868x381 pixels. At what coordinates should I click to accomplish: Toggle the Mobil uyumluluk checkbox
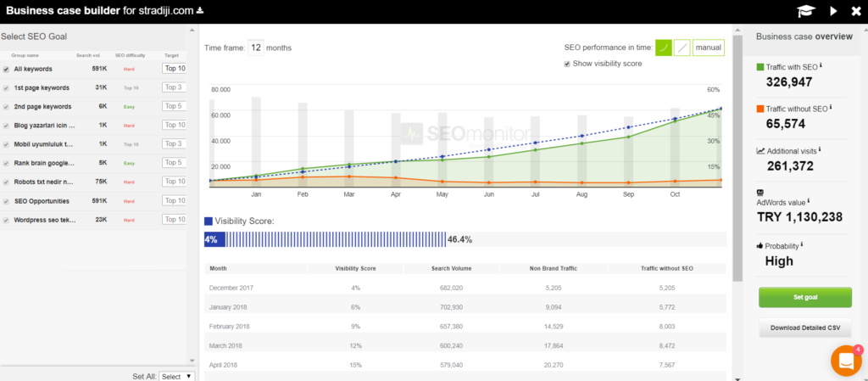[6, 144]
